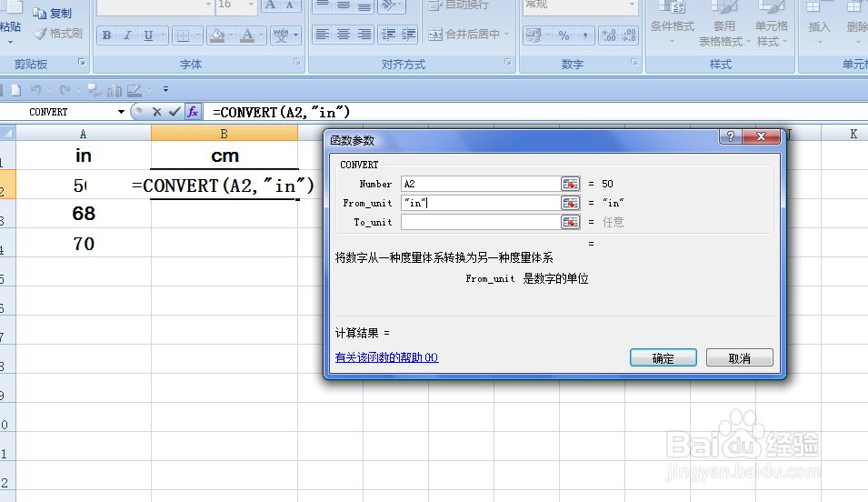Open the CONVERT name box dropdown
Viewport: 868px width, 502px height.
point(121,112)
